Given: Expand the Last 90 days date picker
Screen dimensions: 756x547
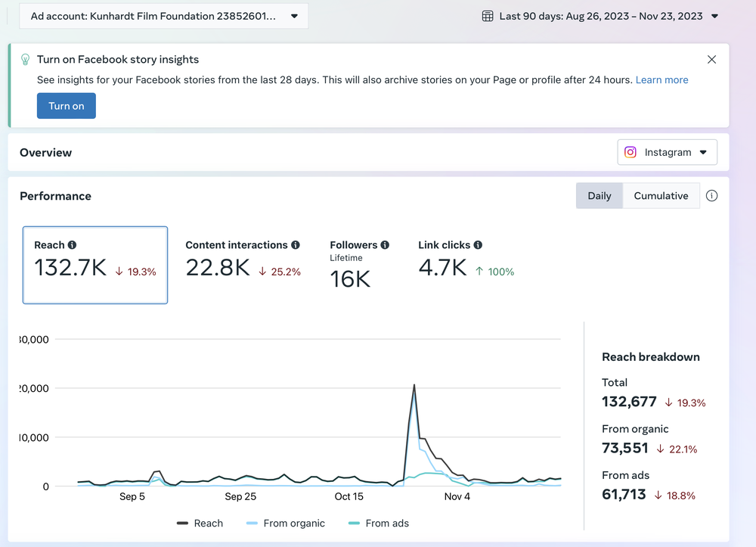Looking at the screenshot, I should (x=601, y=16).
